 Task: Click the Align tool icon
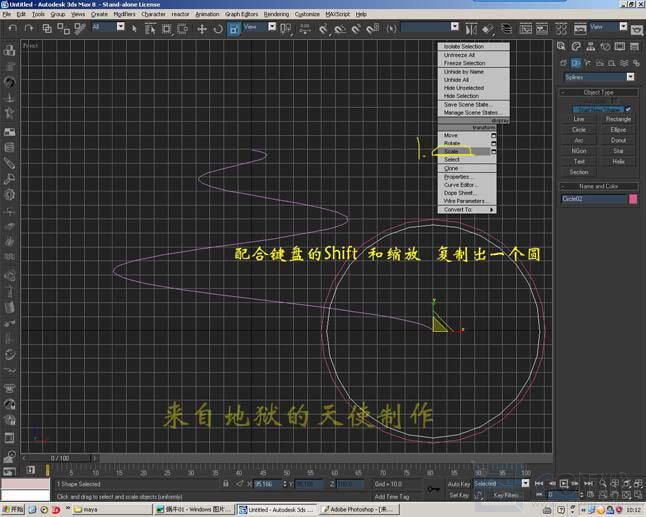tap(487, 29)
